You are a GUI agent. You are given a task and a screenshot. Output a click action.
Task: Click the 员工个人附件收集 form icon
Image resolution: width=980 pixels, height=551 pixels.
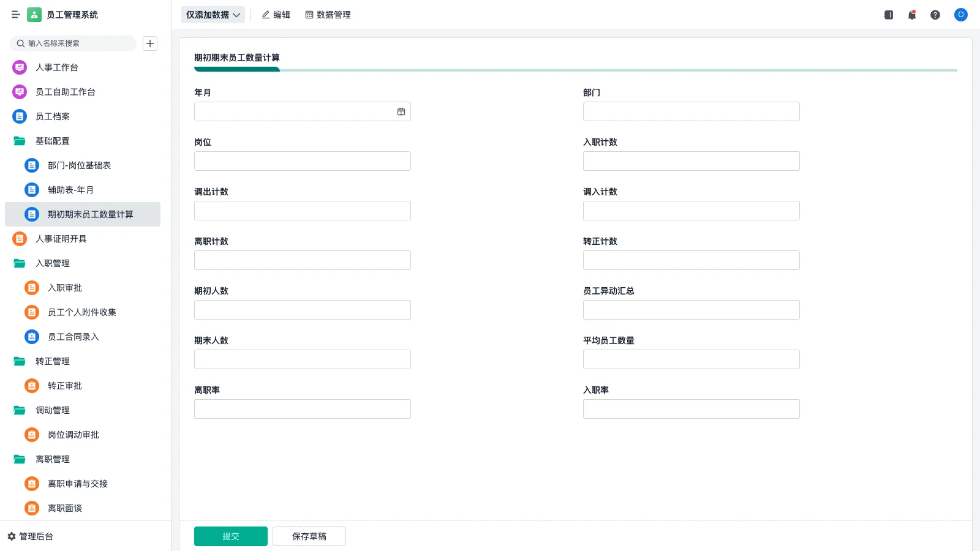[x=32, y=312]
